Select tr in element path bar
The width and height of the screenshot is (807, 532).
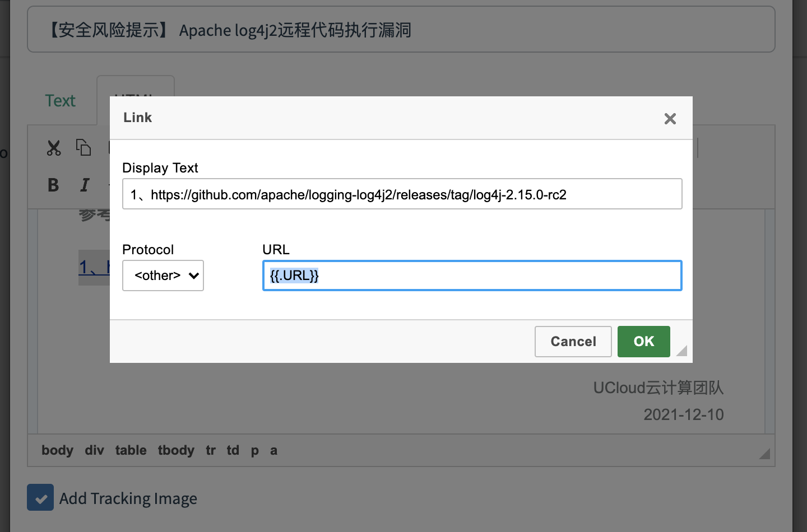click(211, 450)
